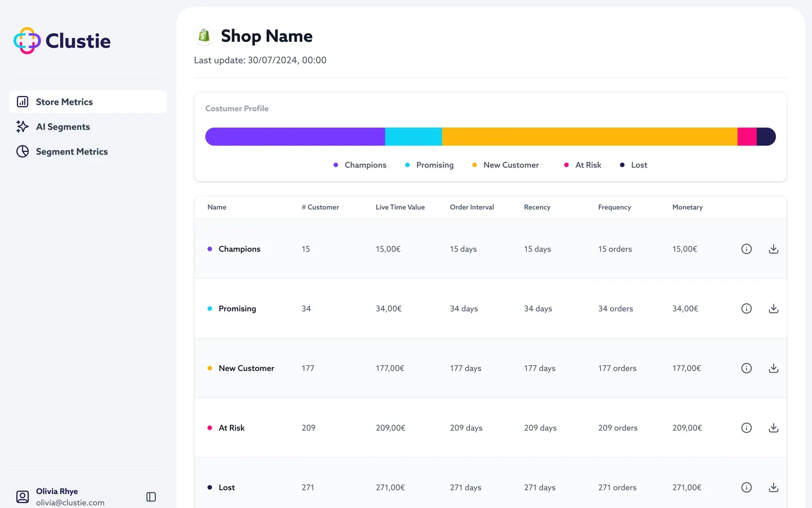The width and height of the screenshot is (812, 508).
Task: Collapse the sidebar panel
Action: [151, 497]
